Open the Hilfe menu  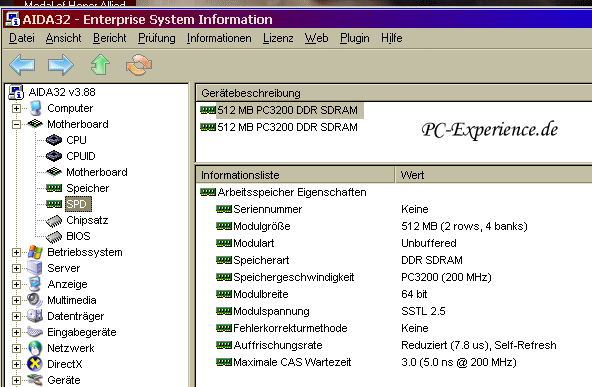tap(392, 38)
